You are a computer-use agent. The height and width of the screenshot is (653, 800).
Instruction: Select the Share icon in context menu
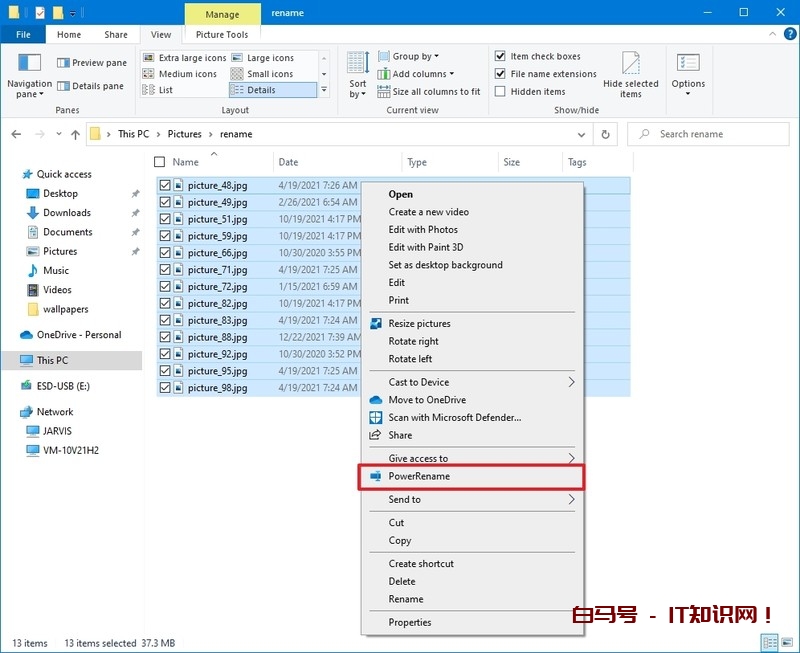click(x=376, y=435)
